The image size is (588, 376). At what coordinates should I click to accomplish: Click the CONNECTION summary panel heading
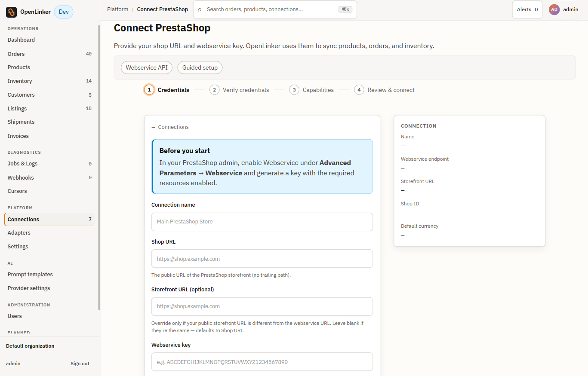pyautogui.click(x=419, y=126)
